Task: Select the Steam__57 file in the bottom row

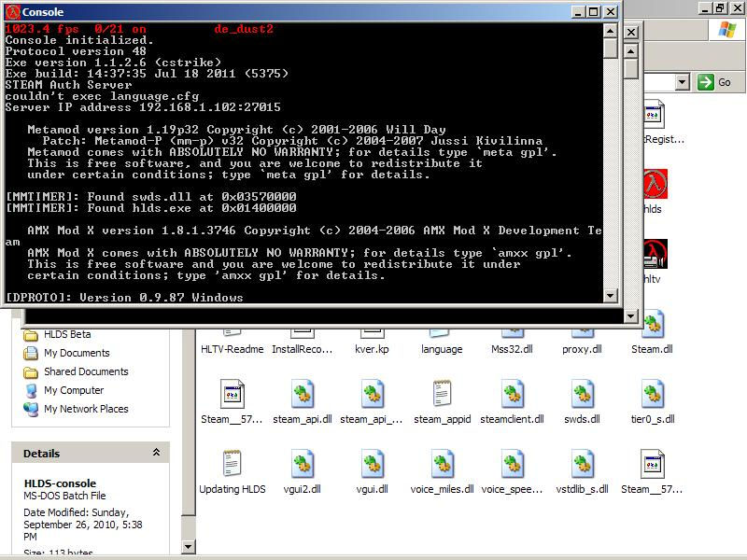Action: 652,463
